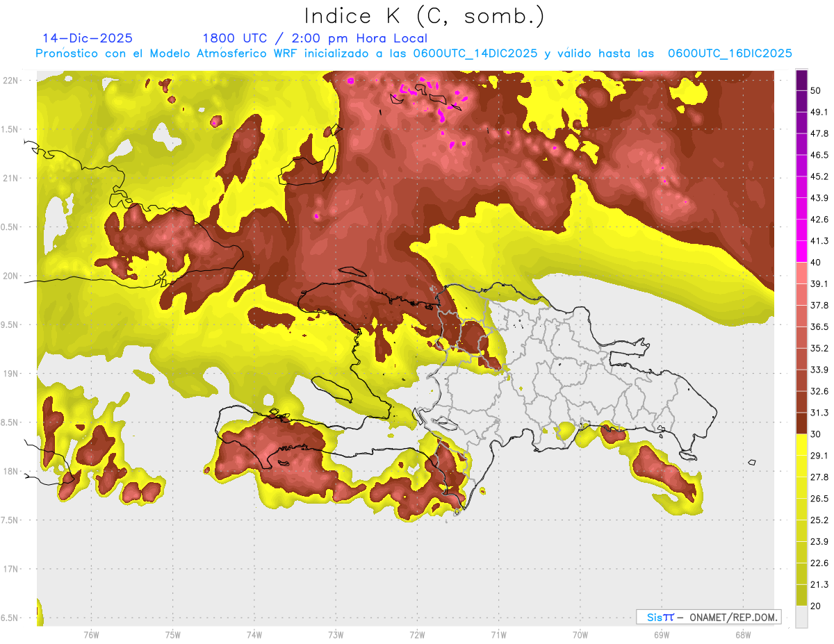Click the color bar value 49.1
The image size is (834, 644).
click(819, 112)
